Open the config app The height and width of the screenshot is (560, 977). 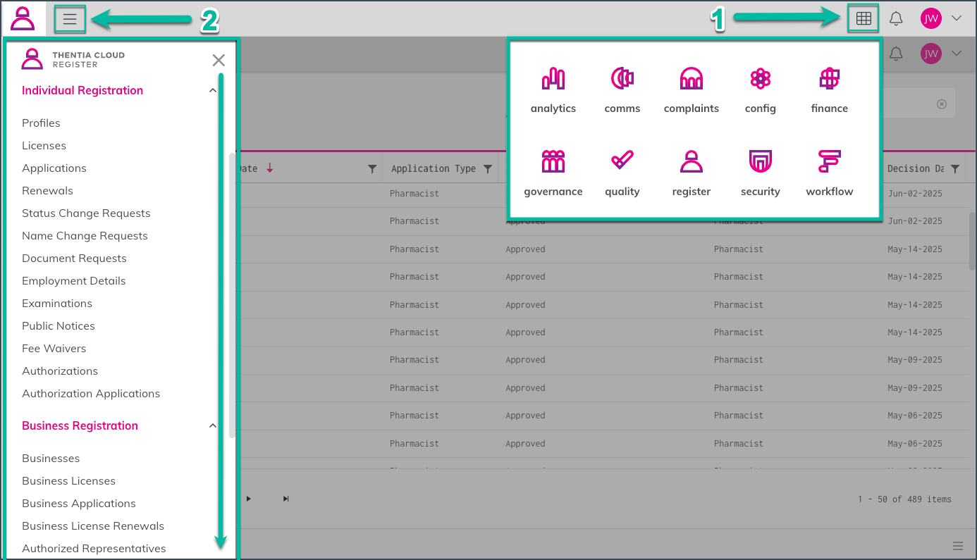click(760, 90)
